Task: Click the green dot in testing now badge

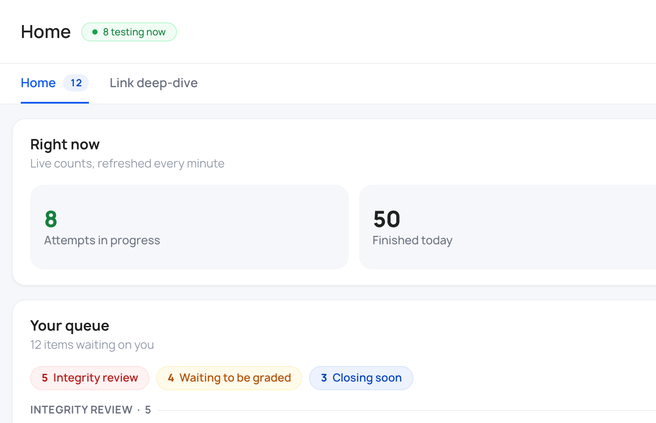Action: pos(95,32)
